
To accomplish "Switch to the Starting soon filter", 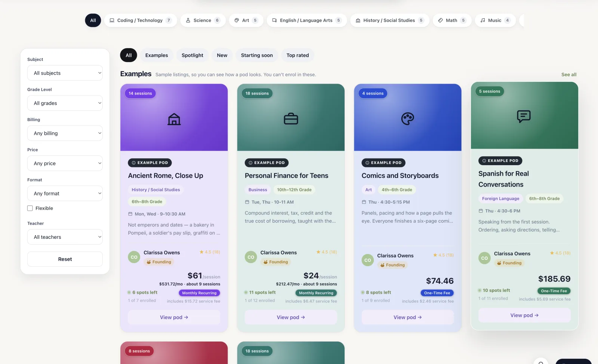I will (257, 55).
